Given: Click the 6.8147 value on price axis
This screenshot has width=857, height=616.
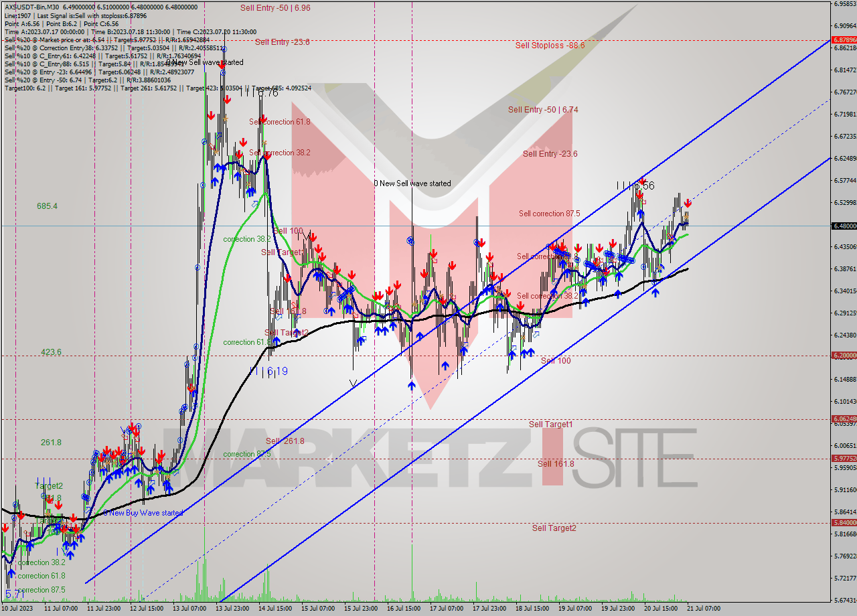Looking at the screenshot, I should click(845, 70).
